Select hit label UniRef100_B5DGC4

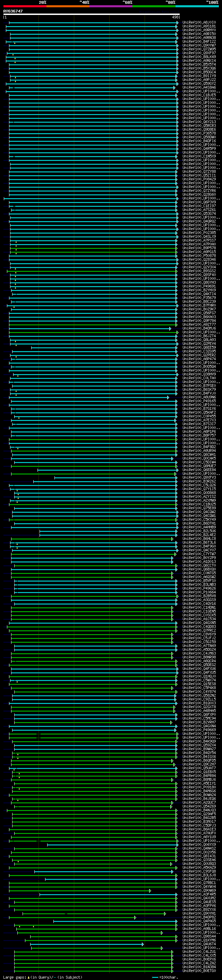pyautogui.click(x=199, y=72)
